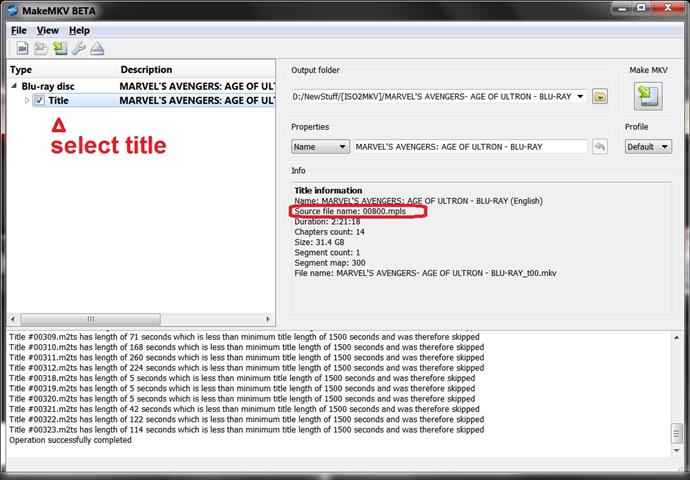Click the tree scrollbar left arrow

pyautogui.click(x=13, y=319)
